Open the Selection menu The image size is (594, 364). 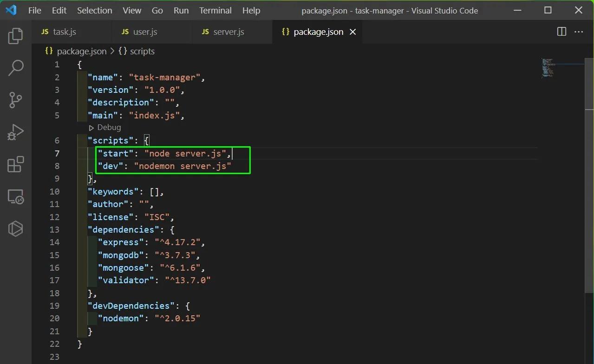[95, 10]
